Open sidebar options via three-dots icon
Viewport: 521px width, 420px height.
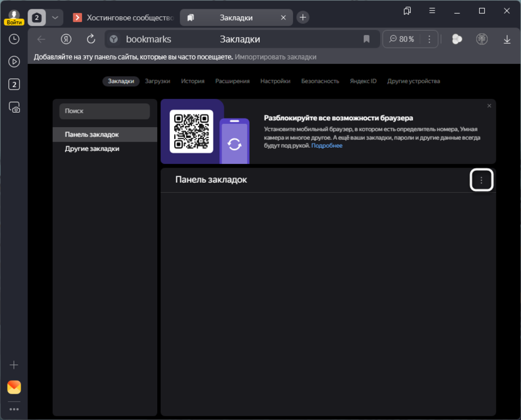point(14,409)
